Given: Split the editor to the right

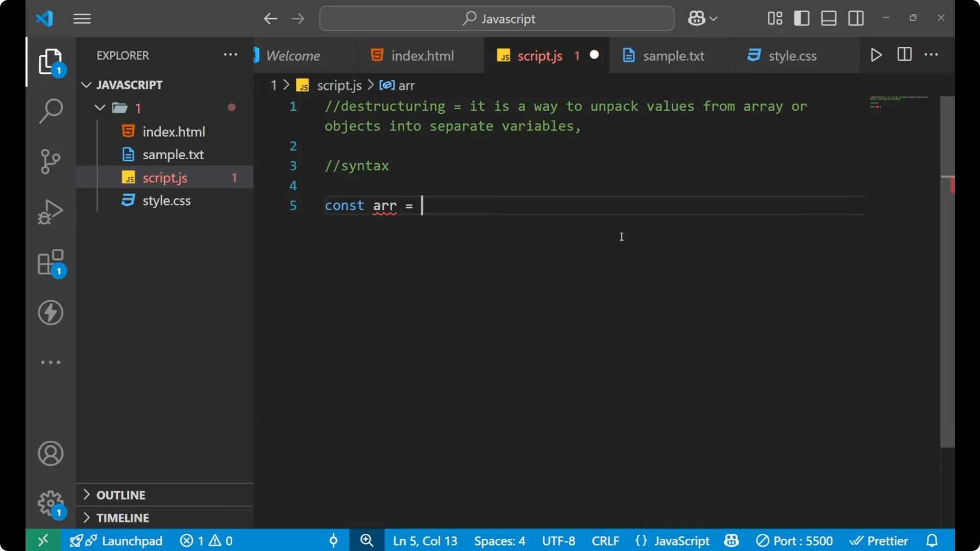Looking at the screenshot, I should [904, 55].
